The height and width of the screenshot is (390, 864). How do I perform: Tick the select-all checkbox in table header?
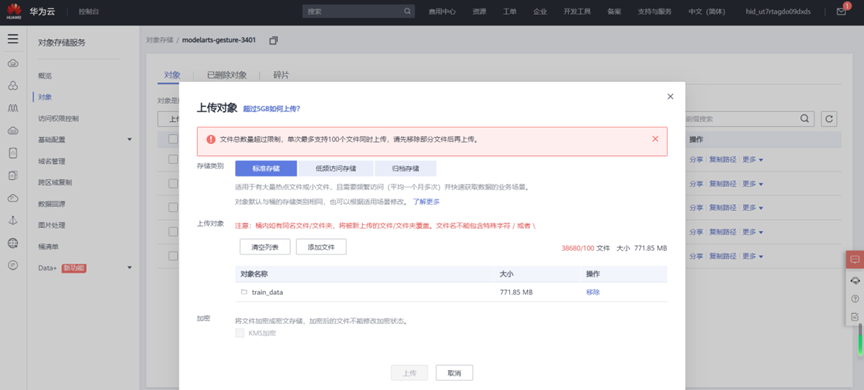[x=173, y=139]
